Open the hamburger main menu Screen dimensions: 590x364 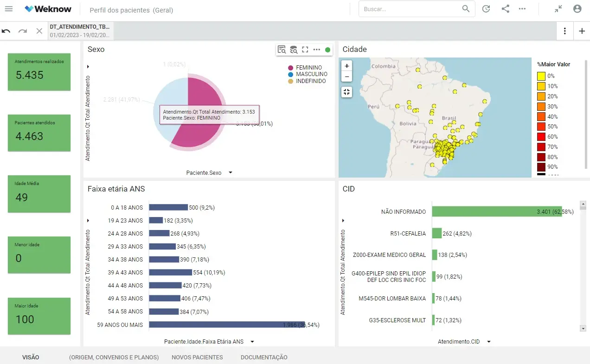pos(8,9)
